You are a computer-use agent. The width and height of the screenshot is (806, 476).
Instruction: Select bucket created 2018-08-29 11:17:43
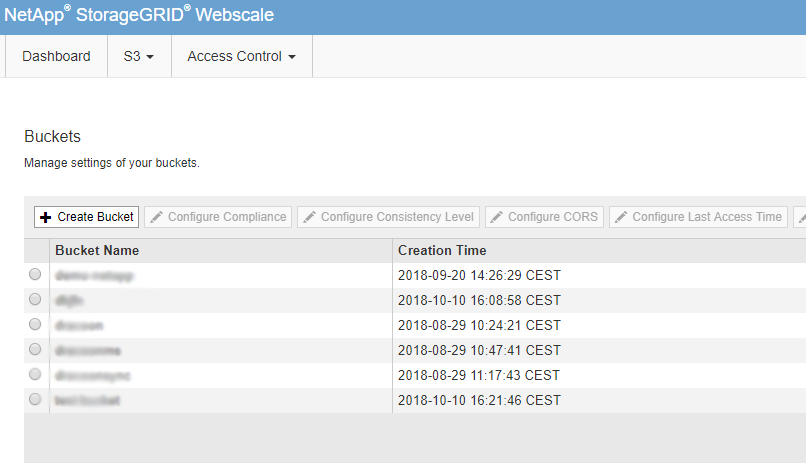pos(35,374)
